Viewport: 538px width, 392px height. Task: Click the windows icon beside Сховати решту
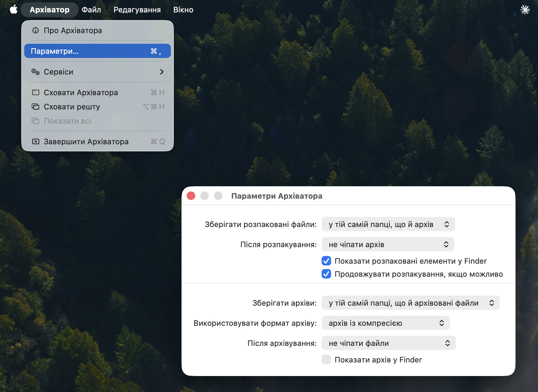(x=35, y=107)
